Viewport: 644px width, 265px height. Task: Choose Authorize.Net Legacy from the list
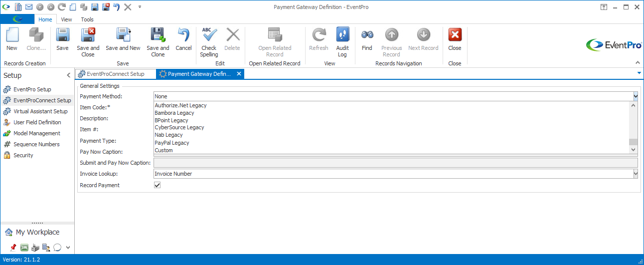391,105
